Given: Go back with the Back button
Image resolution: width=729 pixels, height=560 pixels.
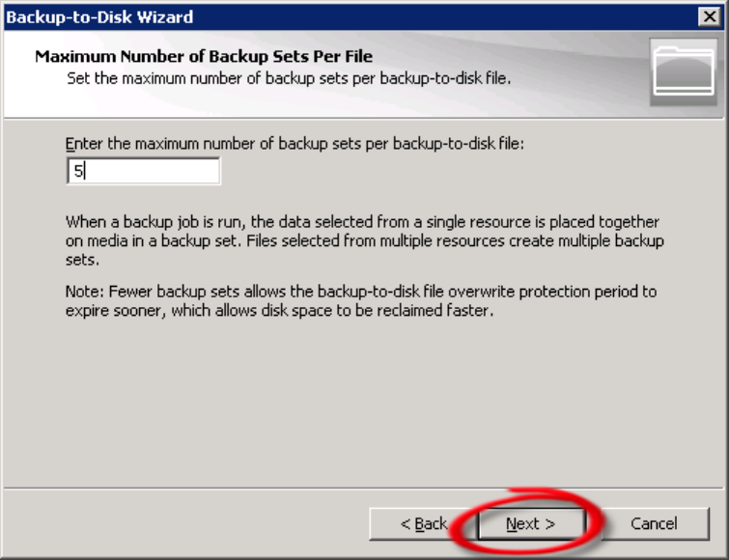Looking at the screenshot, I should pyautogui.click(x=423, y=524).
